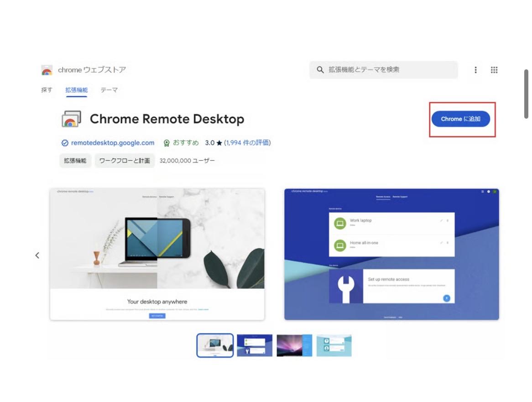Screen dimensions: 532x402
Task: Click the Chrome に追加 button
Action: click(x=460, y=119)
